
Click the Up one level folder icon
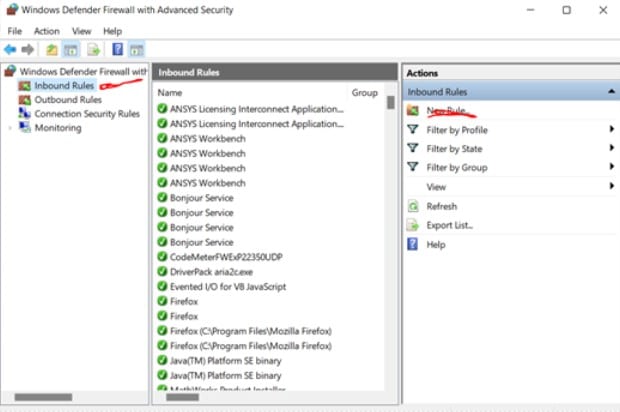[52, 50]
